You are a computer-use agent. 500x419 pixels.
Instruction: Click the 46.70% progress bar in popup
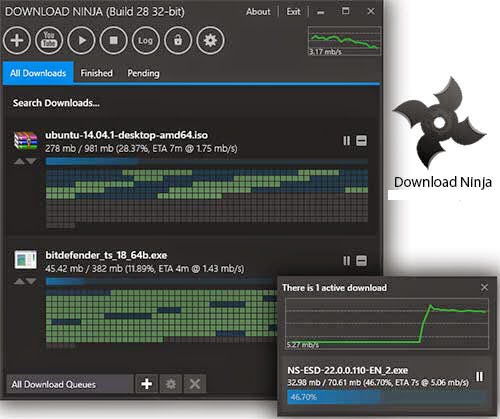coord(387,397)
